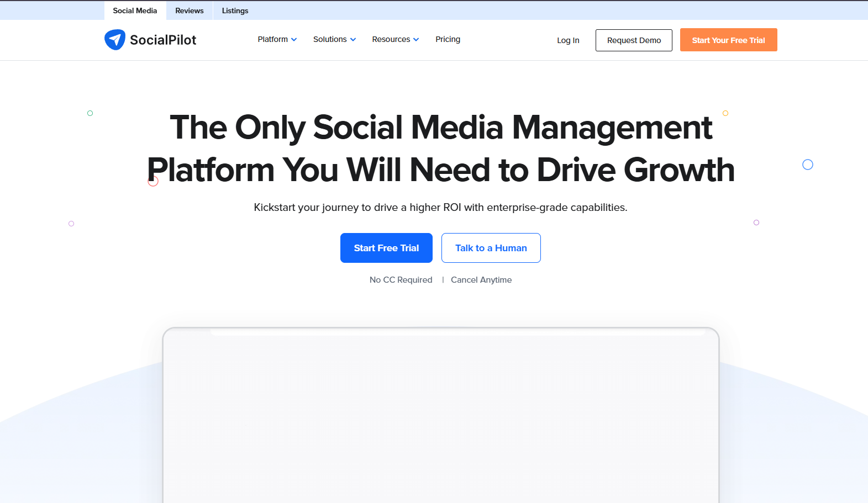Click the SocialPilot paper plane logo icon
868x503 pixels.
[115, 40]
